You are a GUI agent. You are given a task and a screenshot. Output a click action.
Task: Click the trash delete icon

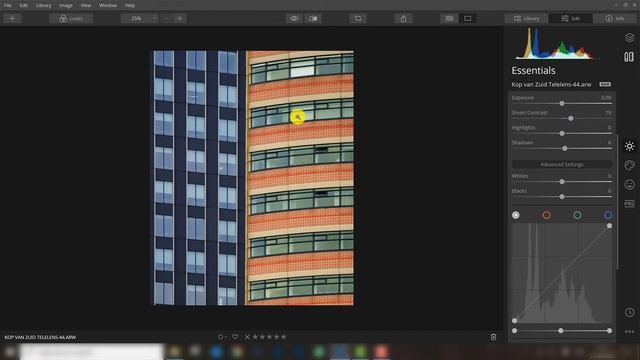pos(493,337)
